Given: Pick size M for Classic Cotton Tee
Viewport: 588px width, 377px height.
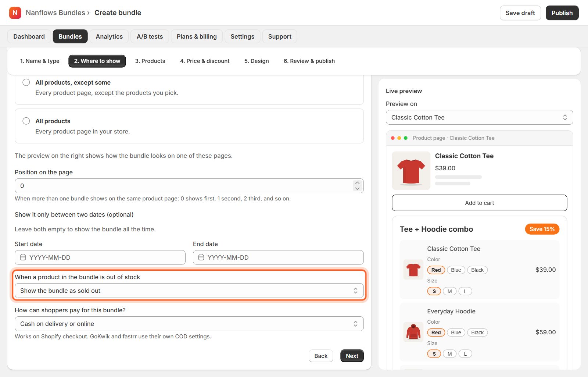Looking at the screenshot, I should coord(449,291).
